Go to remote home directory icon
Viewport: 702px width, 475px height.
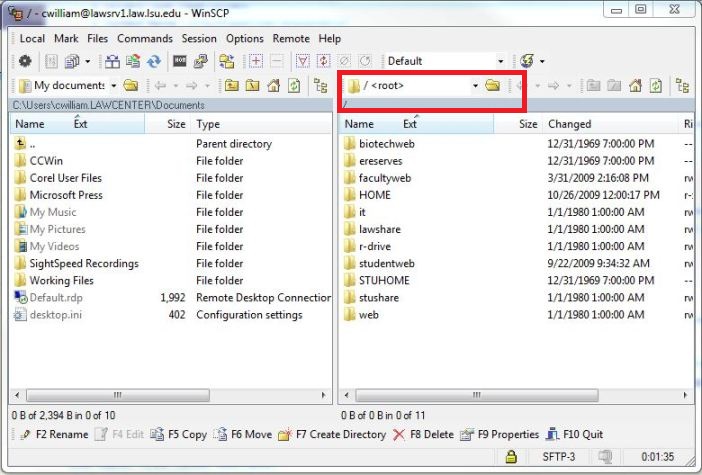click(635, 85)
